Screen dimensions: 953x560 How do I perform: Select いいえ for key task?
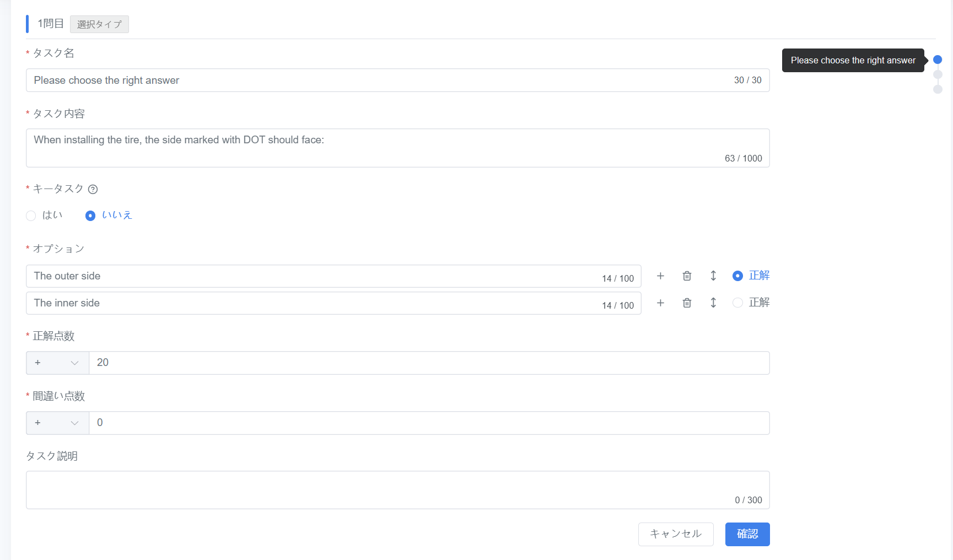click(x=90, y=216)
